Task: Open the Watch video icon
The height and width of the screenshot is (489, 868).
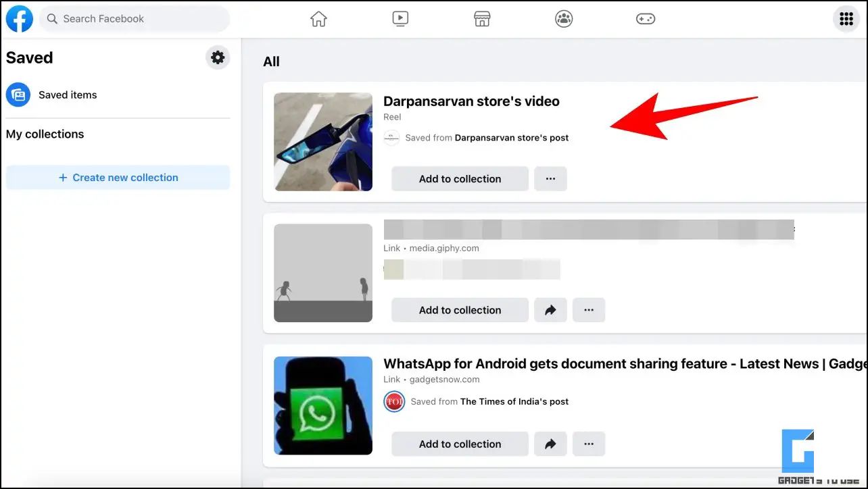Action: [400, 19]
